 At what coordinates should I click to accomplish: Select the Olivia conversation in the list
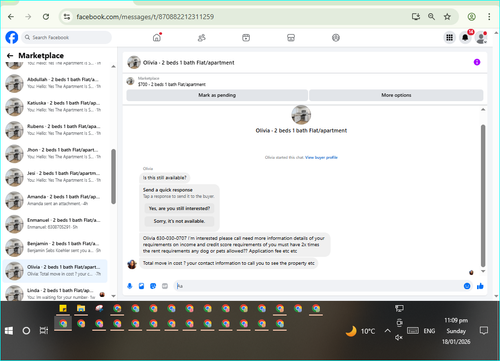55,271
